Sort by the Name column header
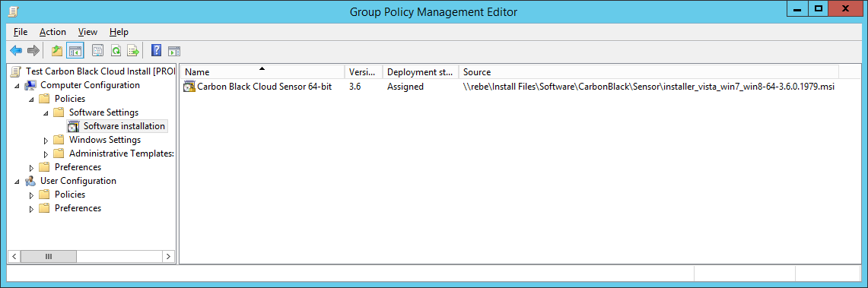The height and width of the screenshot is (288, 868). pos(262,72)
